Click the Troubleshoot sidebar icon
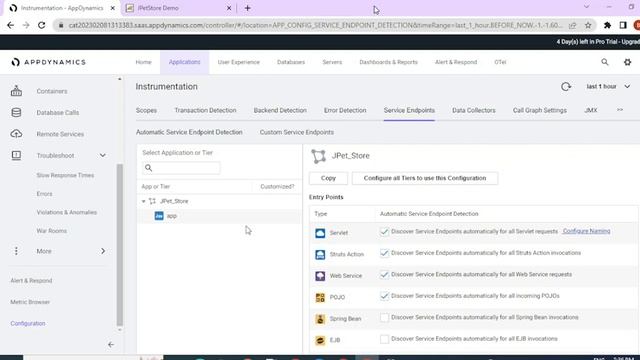Image resolution: width=640 pixels, height=360 pixels. (16, 156)
